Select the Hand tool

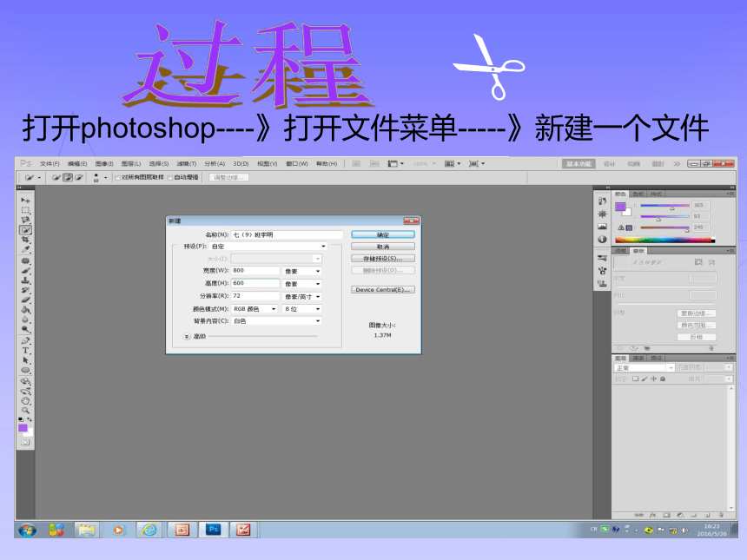tap(25, 401)
